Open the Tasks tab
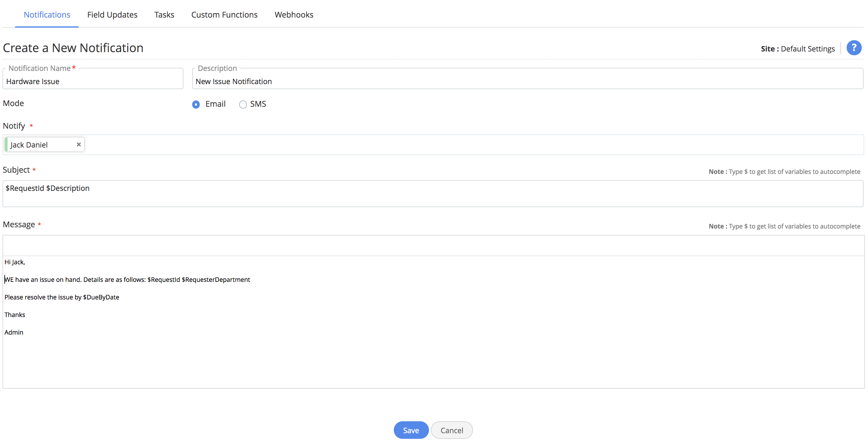Screen dimensions: 868x447 pos(164,15)
